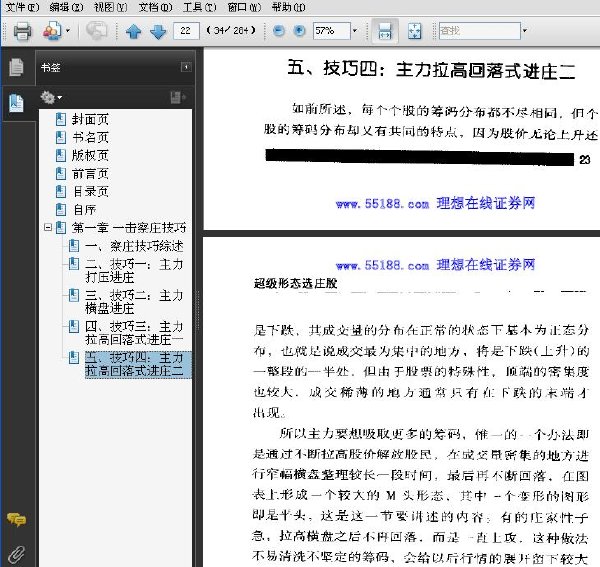Click the bookmark icon beside 书名页
The width and height of the screenshot is (600, 567).
[x=61, y=137]
